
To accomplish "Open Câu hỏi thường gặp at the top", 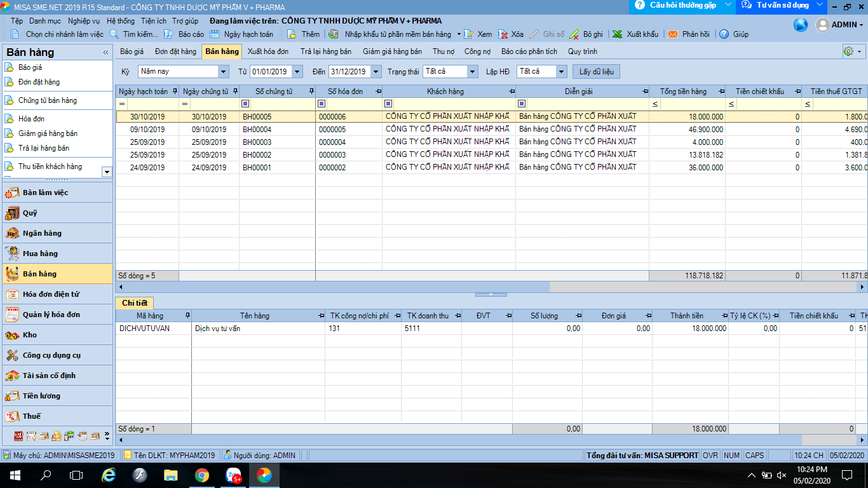I will coord(682,5).
